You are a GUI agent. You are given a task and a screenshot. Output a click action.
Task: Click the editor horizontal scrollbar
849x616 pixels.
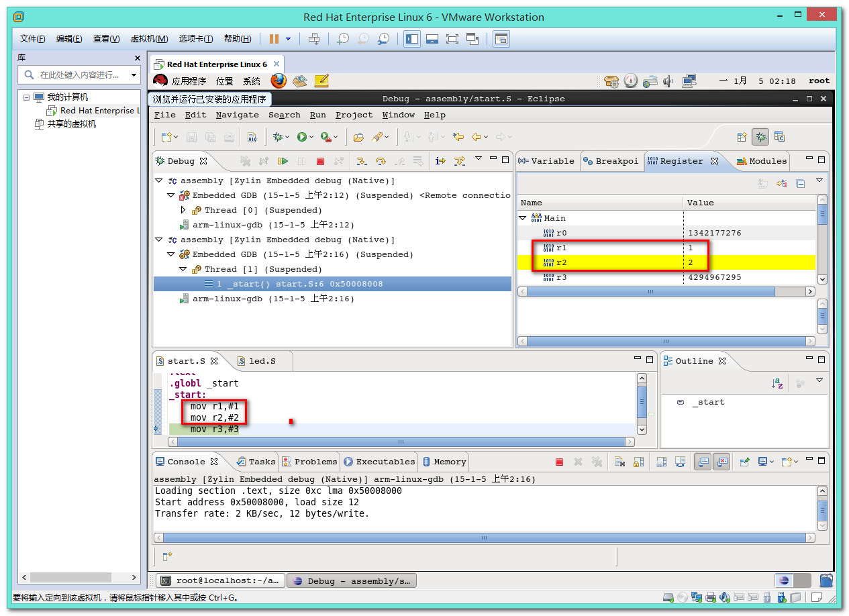tap(401, 442)
